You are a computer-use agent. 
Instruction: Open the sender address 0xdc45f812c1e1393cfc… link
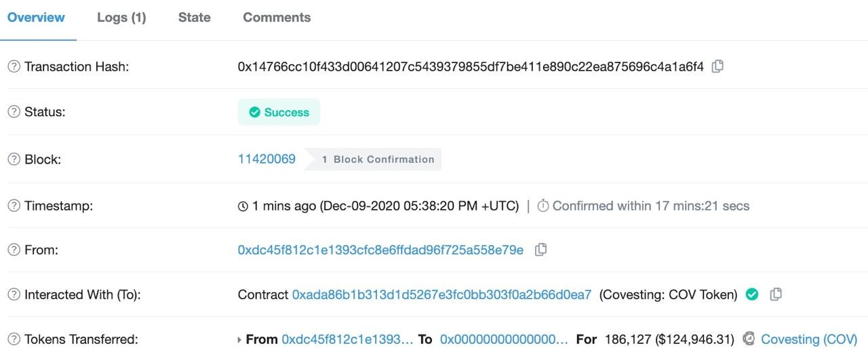click(380, 250)
